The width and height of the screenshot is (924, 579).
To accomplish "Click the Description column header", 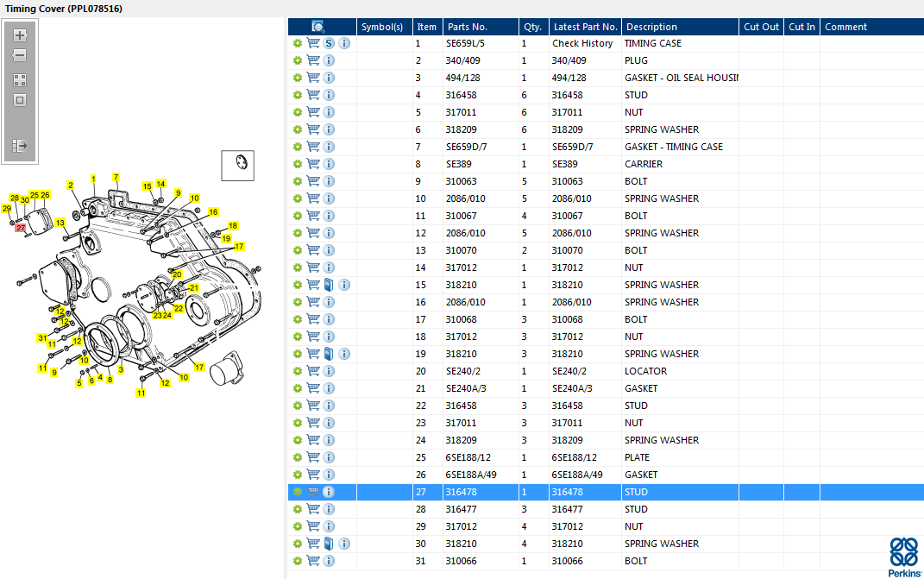I will [x=651, y=27].
